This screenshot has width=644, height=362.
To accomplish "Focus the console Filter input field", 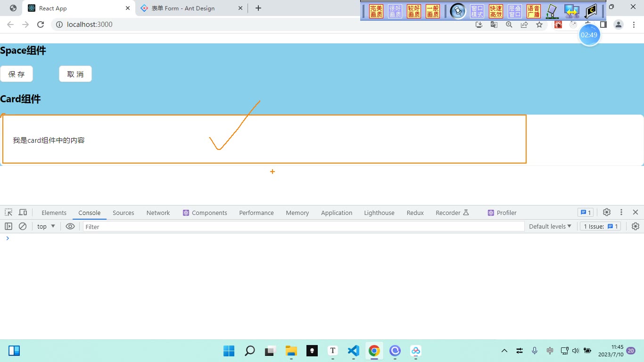I will click(x=304, y=227).
